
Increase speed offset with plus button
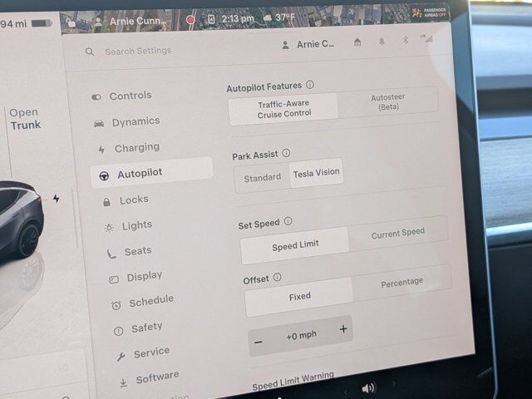click(343, 330)
